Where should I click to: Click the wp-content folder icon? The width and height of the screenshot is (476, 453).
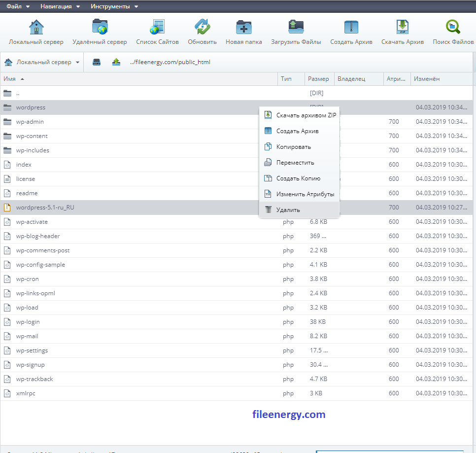[x=7, y=136]
